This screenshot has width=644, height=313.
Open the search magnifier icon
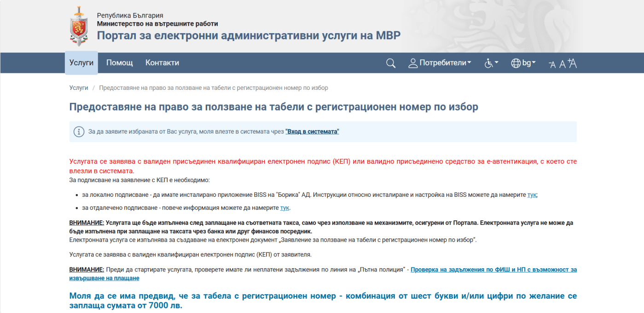tap(390, 63)
